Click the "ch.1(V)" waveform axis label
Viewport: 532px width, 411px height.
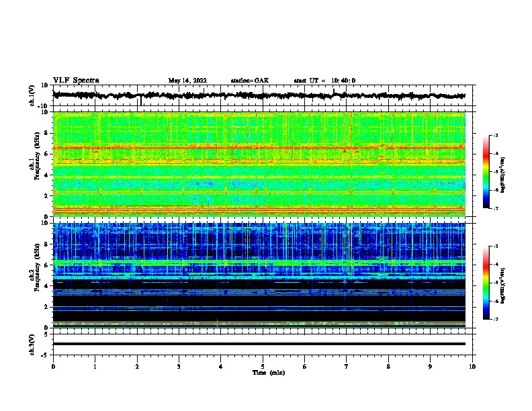pos(32,95)
